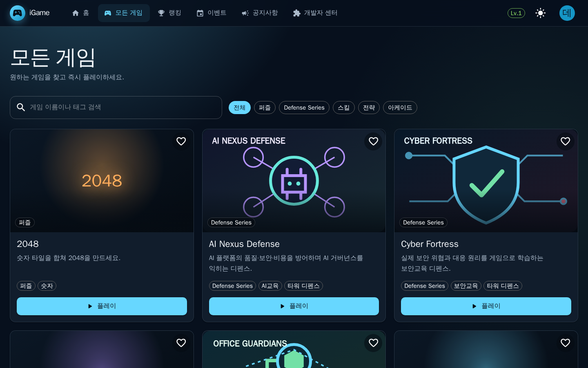This screenshot has height=368, width=588.
Task: Toggle heart on bottom-right teal game card
Action: pos(566,343)
